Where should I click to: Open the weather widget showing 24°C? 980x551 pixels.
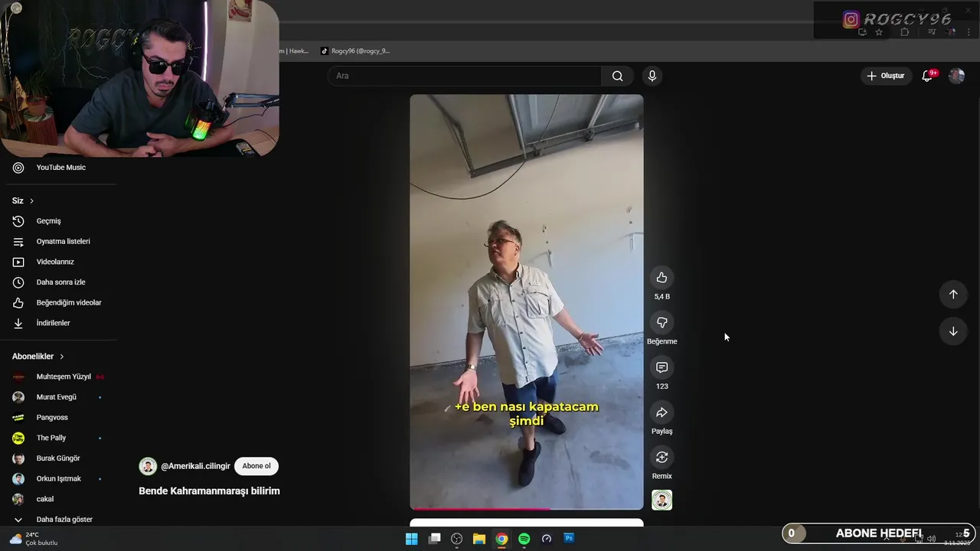[34, 539]
